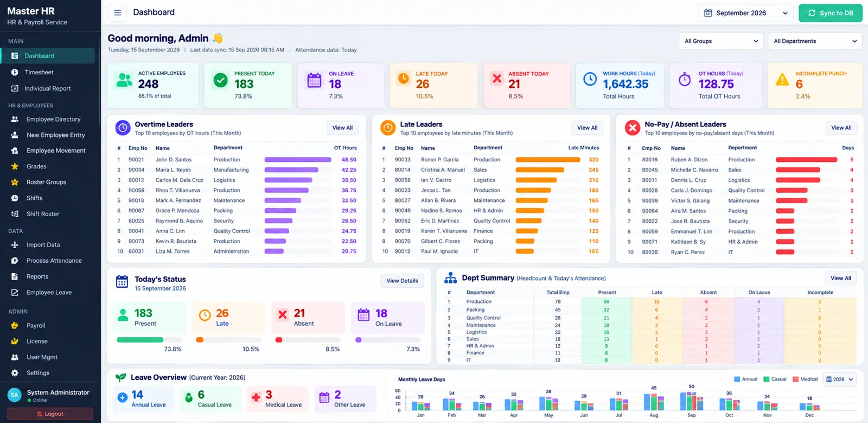Click the Present Today green checkmark icon

pos(221,80)
